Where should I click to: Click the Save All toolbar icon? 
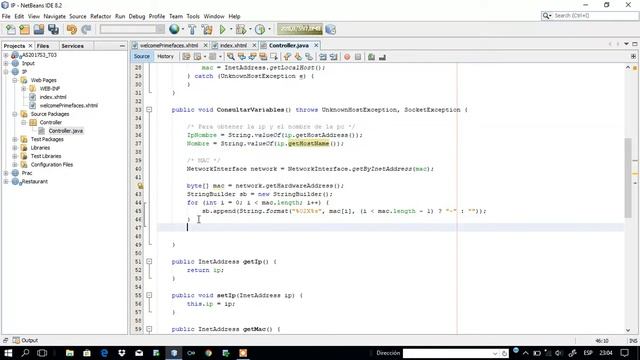53,29
